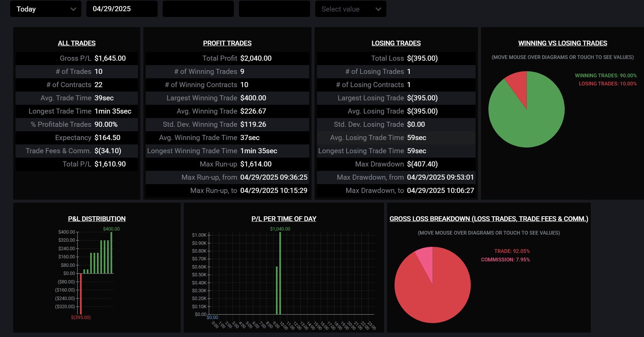The image size is (644, 337).
Task: Click the WINNING TRADES: 90.00% legend label
Action: pyautogui.click(x=605, y=76)
